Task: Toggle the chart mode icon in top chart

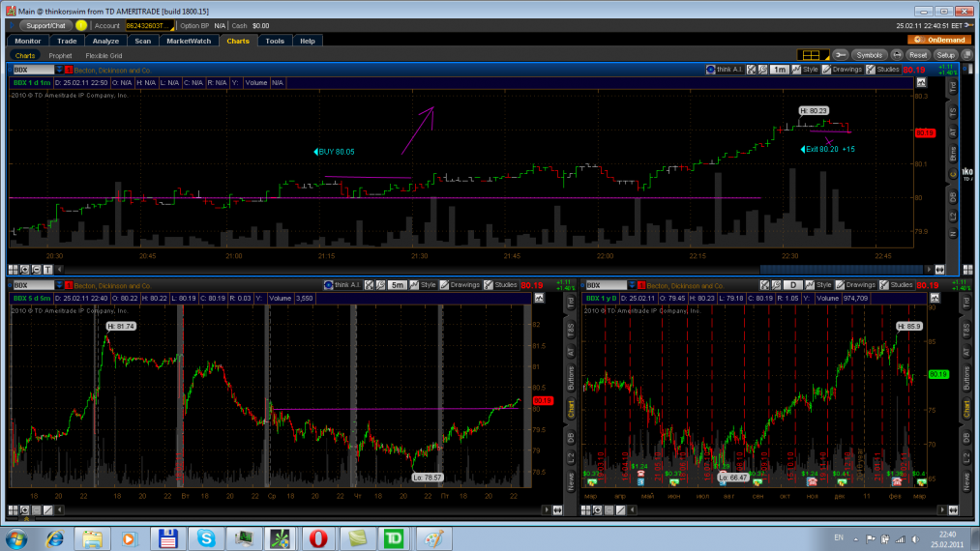Action: coord(921,82)
